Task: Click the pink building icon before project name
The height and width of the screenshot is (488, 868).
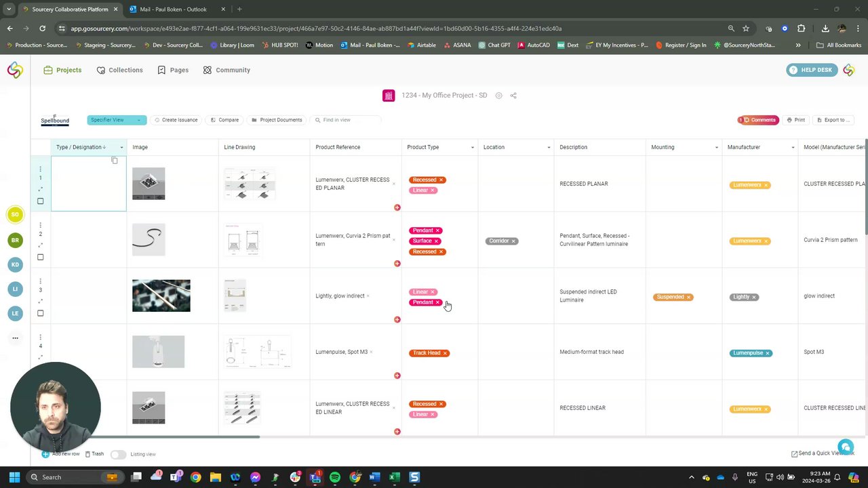Action: [x=389, y=96]
